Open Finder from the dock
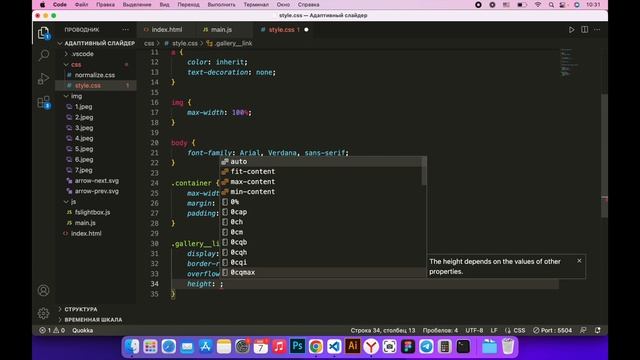 click(x=132, y=347)
